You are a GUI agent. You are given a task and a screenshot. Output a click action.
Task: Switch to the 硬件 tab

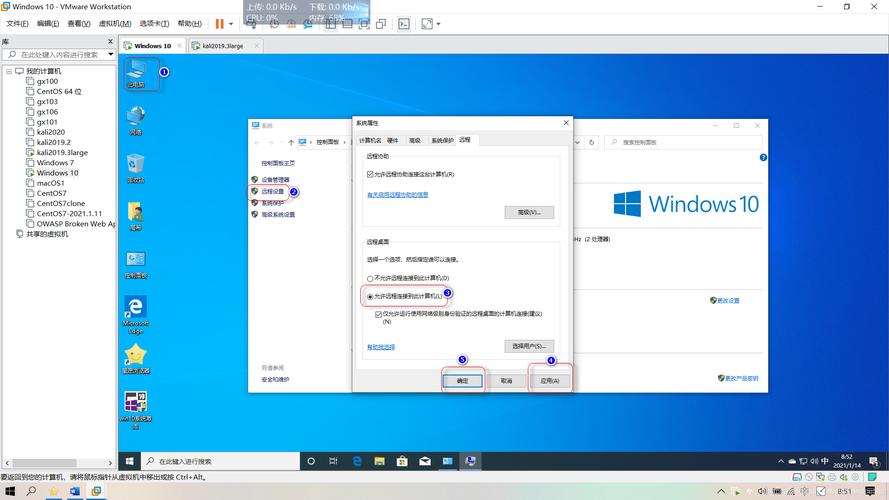point(392,141)
